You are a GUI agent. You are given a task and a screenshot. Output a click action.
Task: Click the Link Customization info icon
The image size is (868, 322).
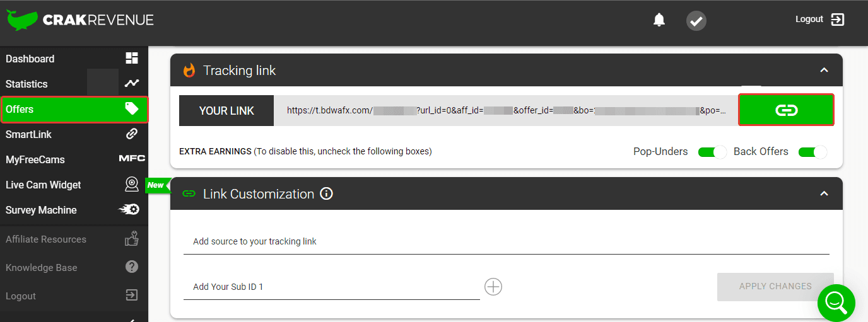[x=326, y=193]
